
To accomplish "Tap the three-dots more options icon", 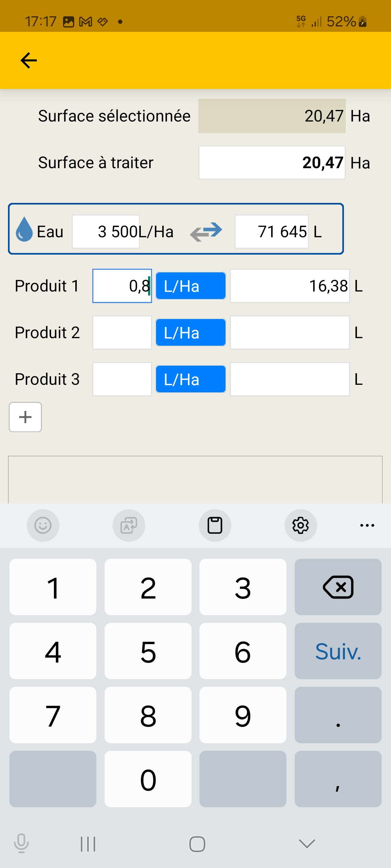I will [367, 526].
